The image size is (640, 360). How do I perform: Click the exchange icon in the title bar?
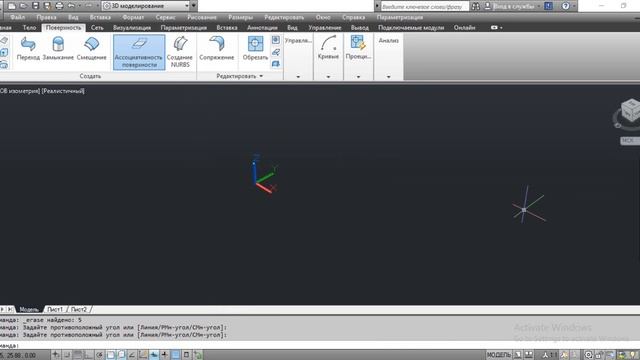(549, 6)
